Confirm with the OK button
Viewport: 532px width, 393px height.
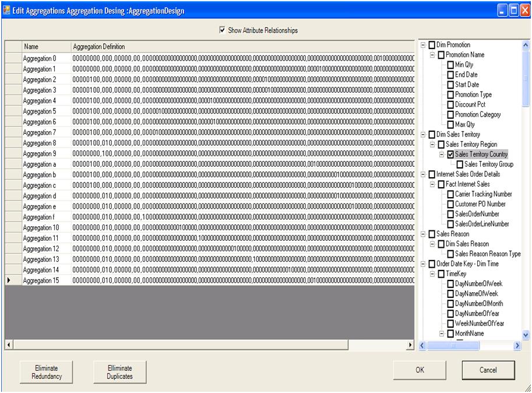[420, 370]
